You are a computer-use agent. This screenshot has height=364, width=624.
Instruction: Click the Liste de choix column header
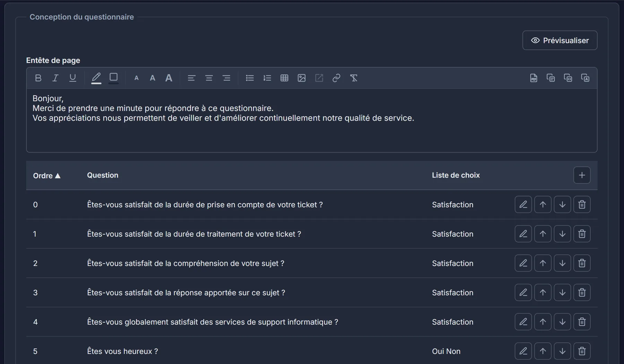(456, 175)
